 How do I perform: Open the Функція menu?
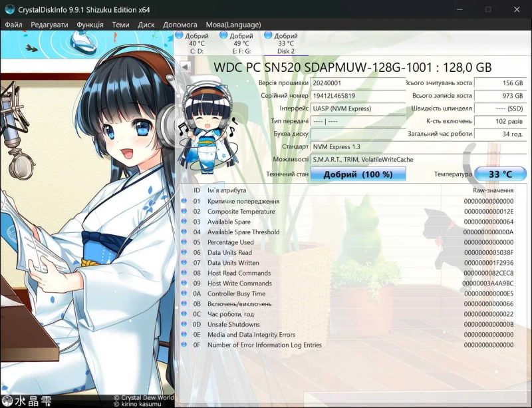(90, 25)
